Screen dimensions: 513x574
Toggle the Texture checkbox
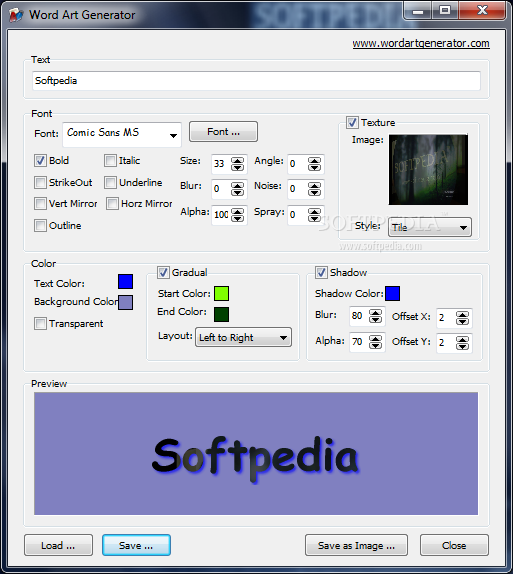point(352,123)
